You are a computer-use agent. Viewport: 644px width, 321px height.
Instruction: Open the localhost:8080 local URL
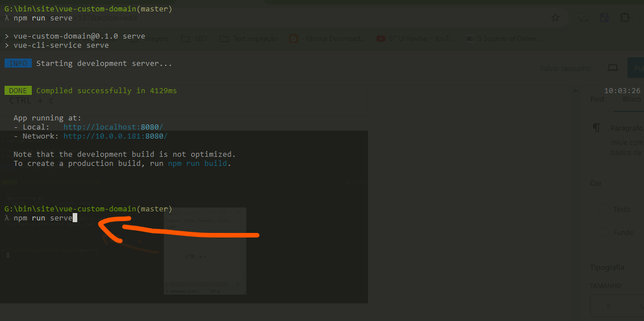113,127
